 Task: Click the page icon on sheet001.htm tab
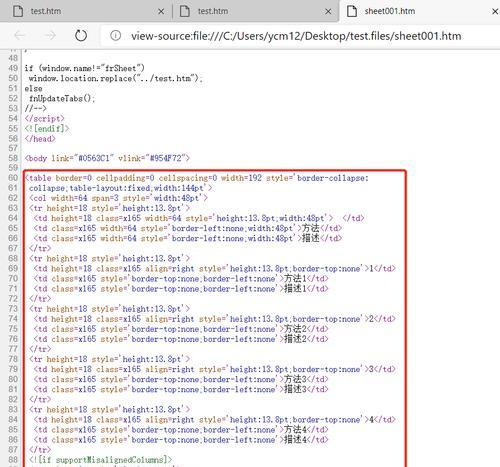[x=352, y=11]
